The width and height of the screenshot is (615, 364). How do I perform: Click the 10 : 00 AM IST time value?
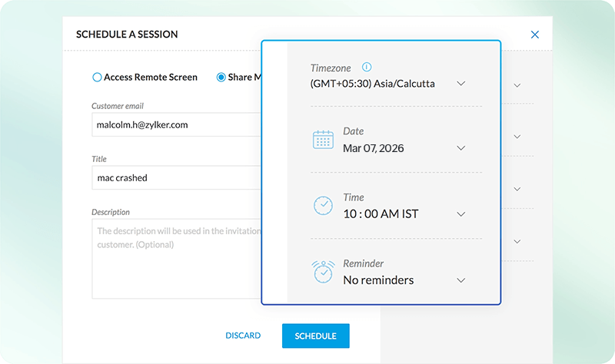pyautogui.click(x=381, y=213)
